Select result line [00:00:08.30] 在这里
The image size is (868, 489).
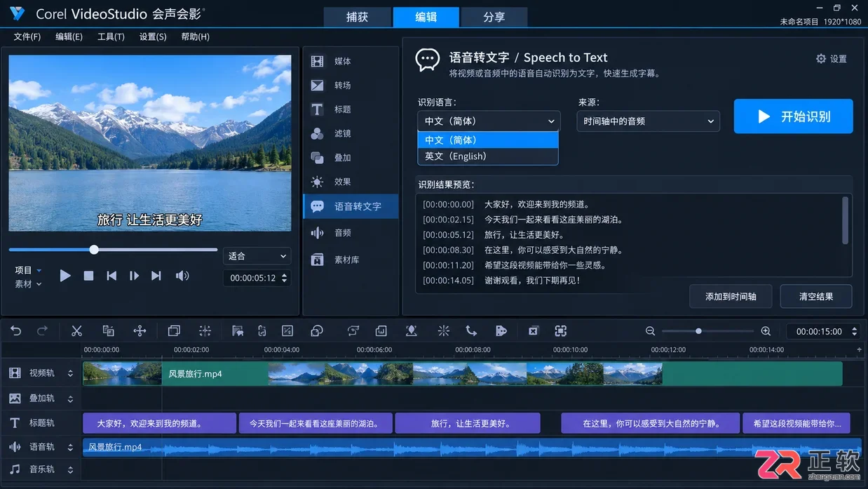[x=523, y=250]
